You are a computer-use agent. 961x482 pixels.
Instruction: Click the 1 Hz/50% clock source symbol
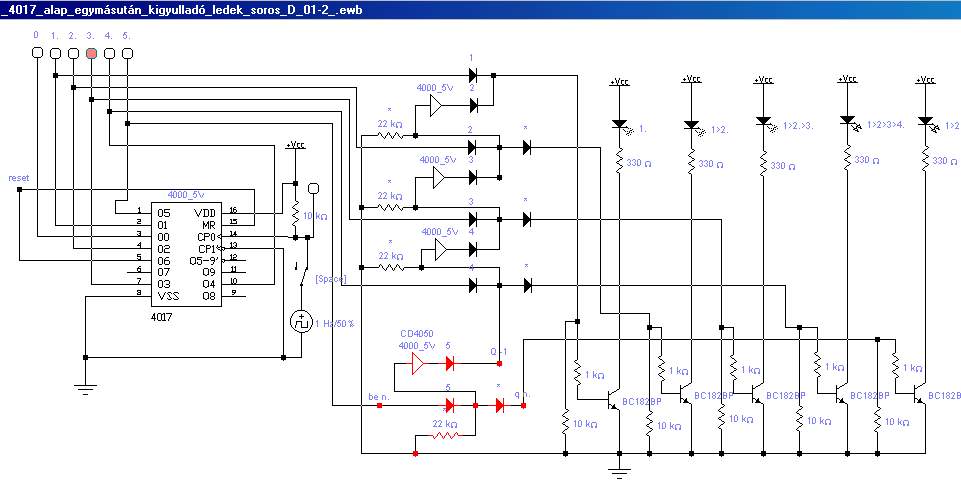(x=301, y=321)
